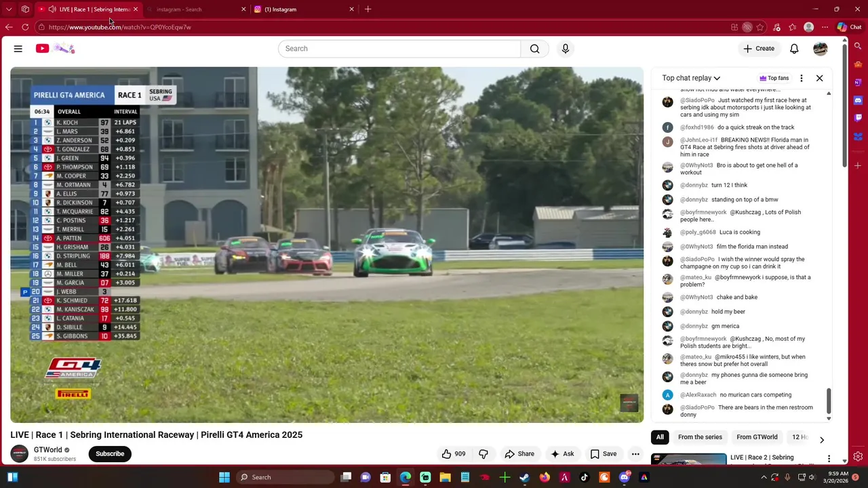The image size is (868, 488).
Task: Open GTWorld channel avatar
Action: tap(20, 453)
